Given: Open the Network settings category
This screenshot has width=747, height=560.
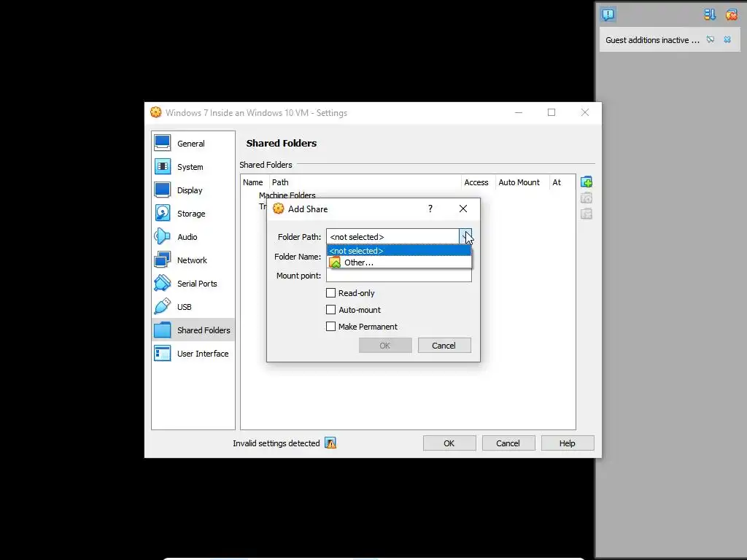Looking at the screenshot, I should point(193,260).
